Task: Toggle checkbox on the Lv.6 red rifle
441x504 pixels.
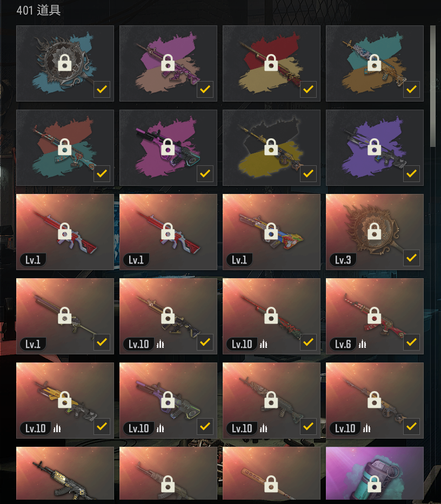Action: tap(411, 342)
